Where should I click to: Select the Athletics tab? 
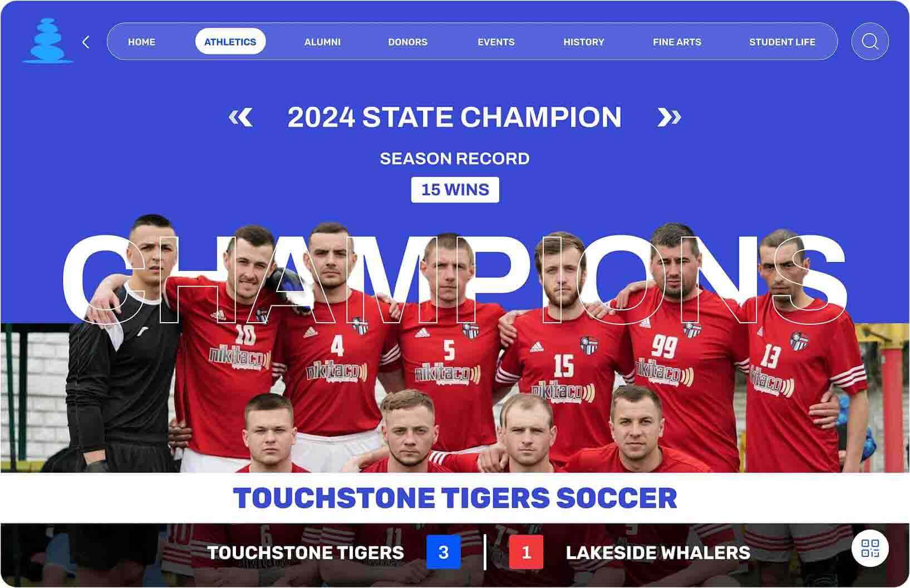[230, 42]
